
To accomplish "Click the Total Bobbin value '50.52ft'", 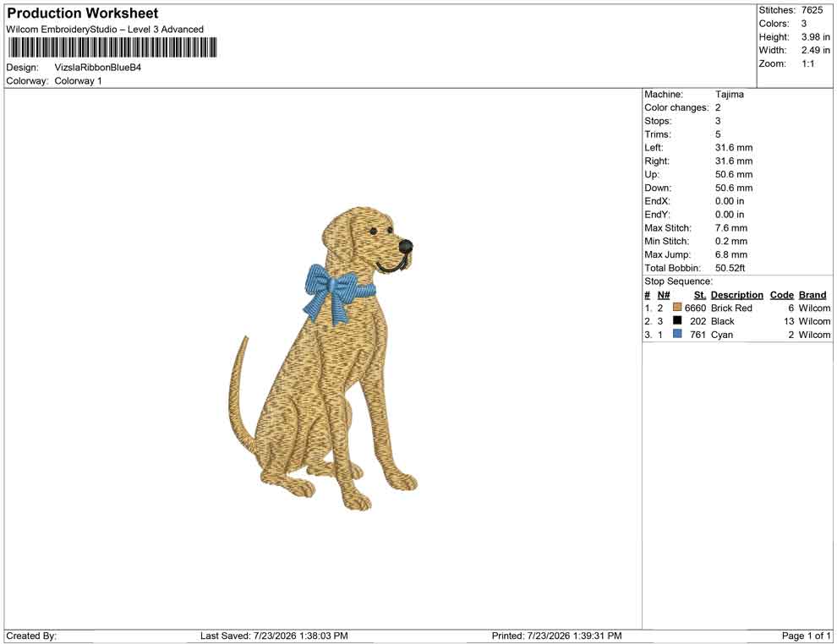I will tap(730, 268).
